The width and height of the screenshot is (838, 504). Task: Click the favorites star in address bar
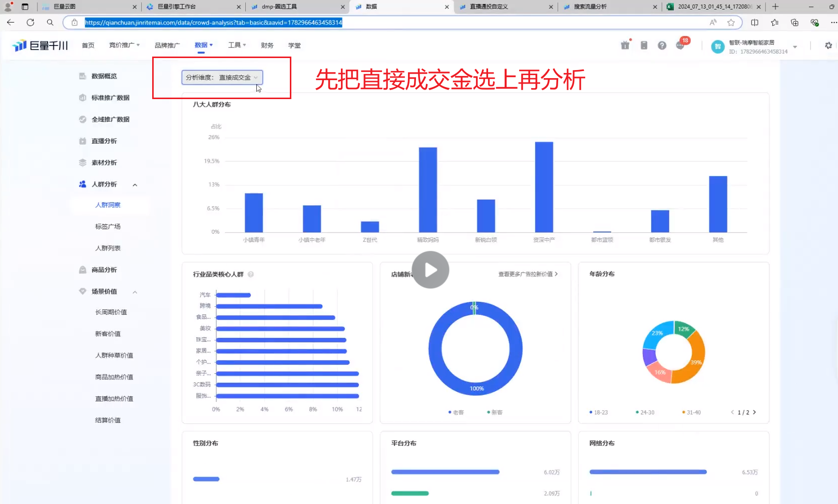click(x=731, y=23)
